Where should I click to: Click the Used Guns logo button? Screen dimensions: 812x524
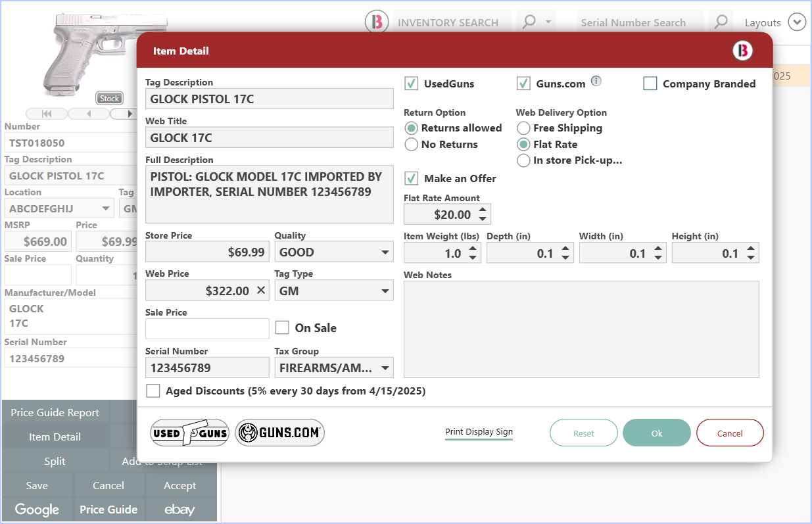[189, 433]
